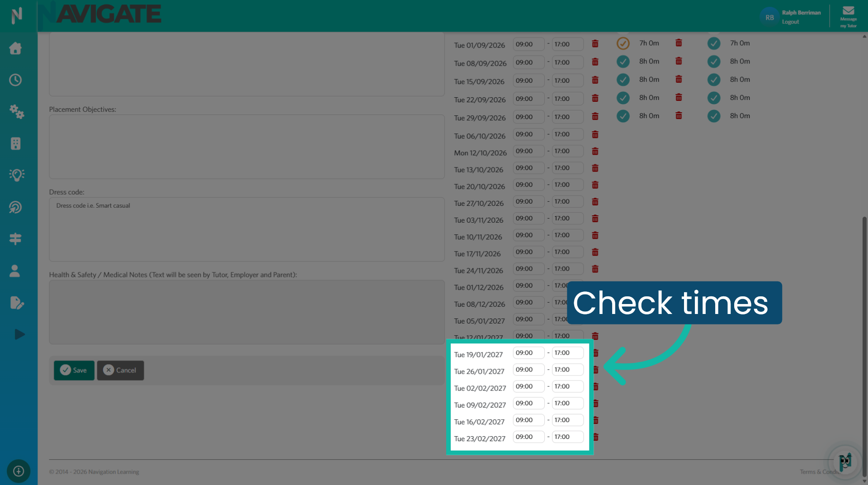Delete the Tue 24/11/2026 schedule row
The height and width of the screenshot is (485, 868).
coord(595,269)
